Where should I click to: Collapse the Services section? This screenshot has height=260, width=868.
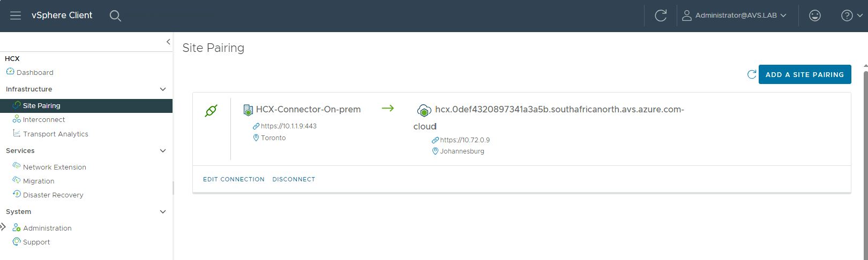click(163, 151)
